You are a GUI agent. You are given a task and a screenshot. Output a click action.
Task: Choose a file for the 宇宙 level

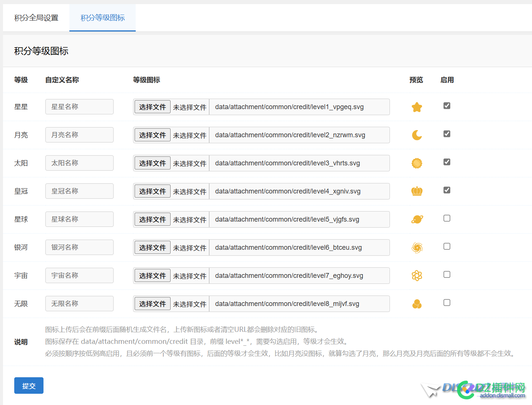pos(153,276)
